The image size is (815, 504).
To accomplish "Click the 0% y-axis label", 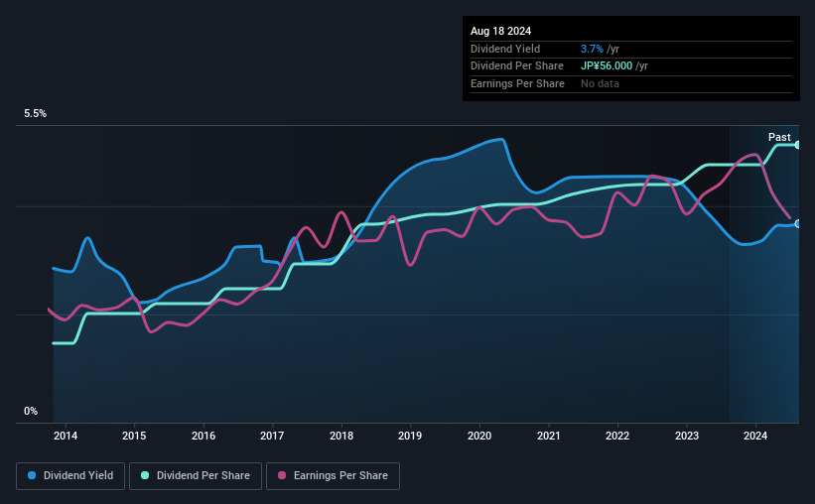I will [x=31, y=411].
